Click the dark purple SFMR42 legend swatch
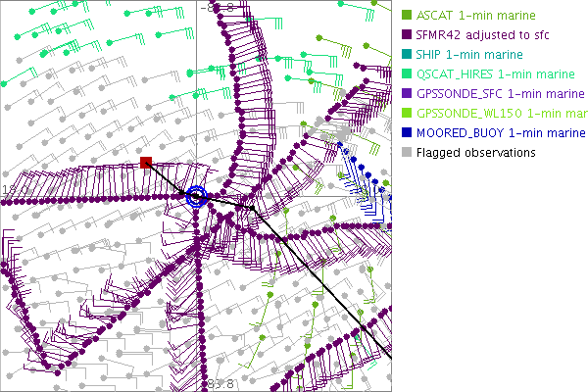 click(407, 35)
